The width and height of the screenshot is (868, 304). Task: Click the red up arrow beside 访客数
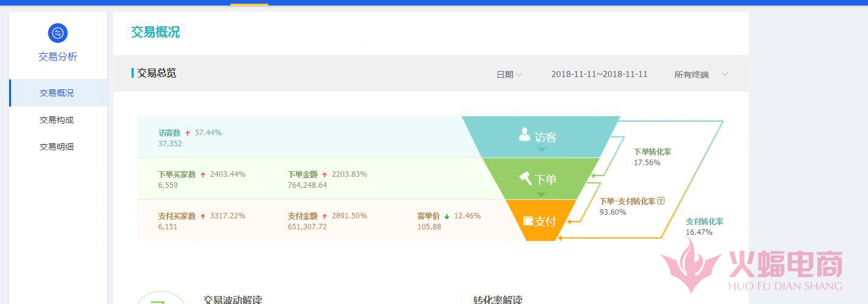[188, 133]
